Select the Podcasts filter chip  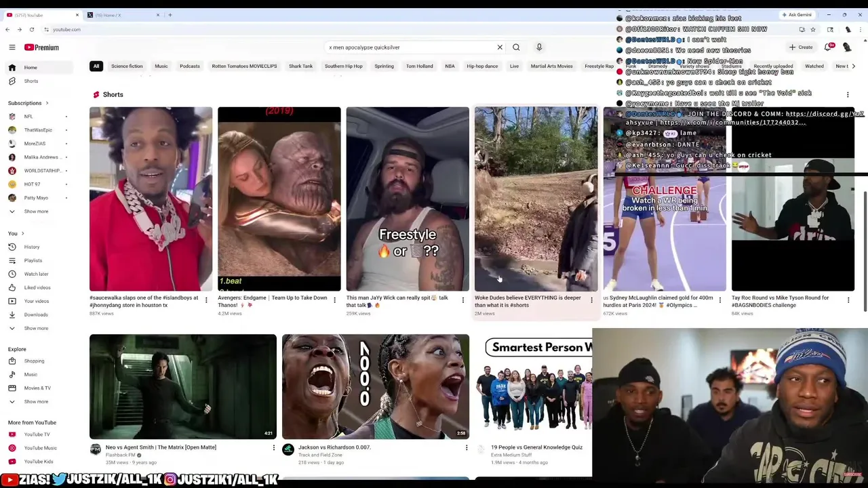click(190, 66)
